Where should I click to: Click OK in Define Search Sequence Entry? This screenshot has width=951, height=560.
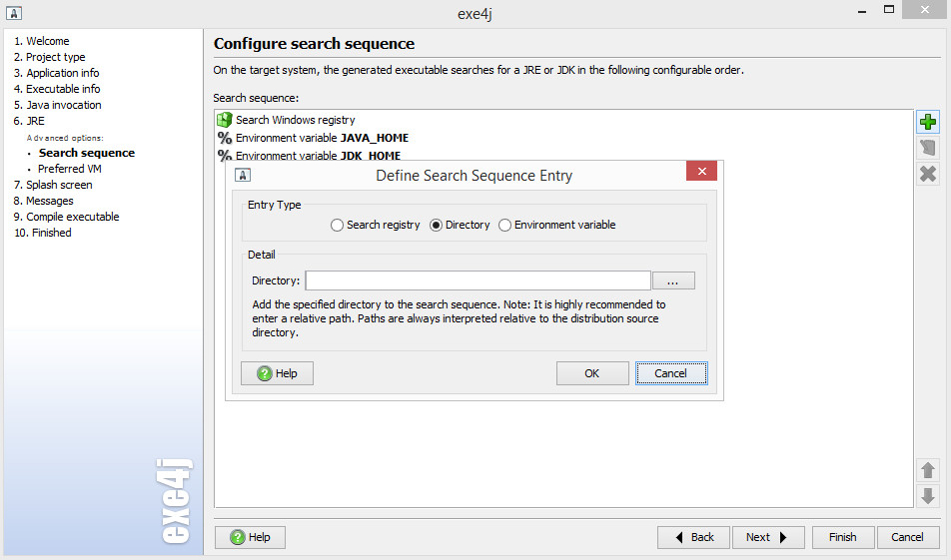pyautogui.click(x=592, y=373)
